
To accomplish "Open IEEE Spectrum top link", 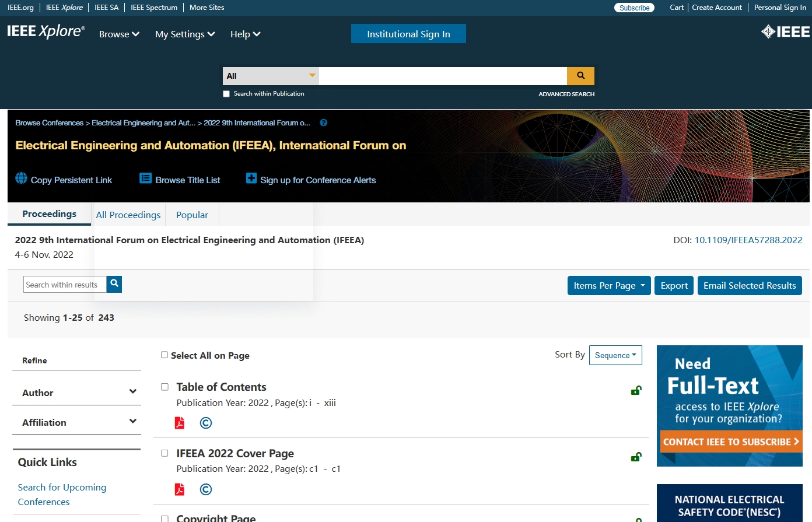I will coord(154,8).
